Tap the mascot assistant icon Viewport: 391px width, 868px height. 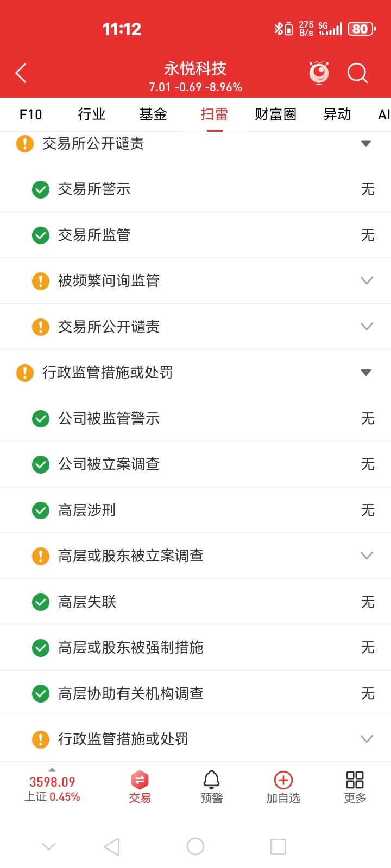[319, 73]
